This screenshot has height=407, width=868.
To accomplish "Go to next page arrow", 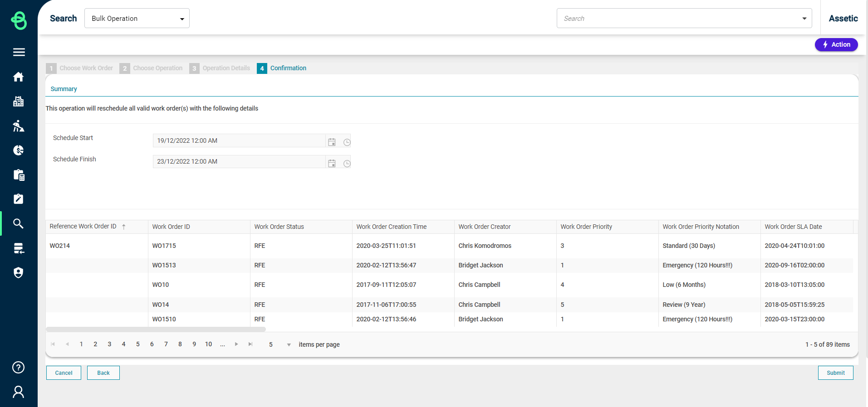I will pyautogui.click(x=236, y=344).
